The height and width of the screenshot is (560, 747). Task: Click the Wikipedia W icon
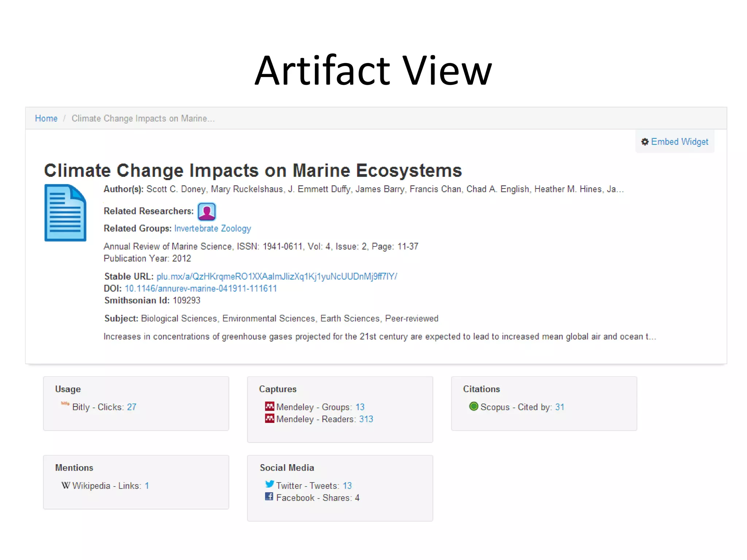point(66,485)
